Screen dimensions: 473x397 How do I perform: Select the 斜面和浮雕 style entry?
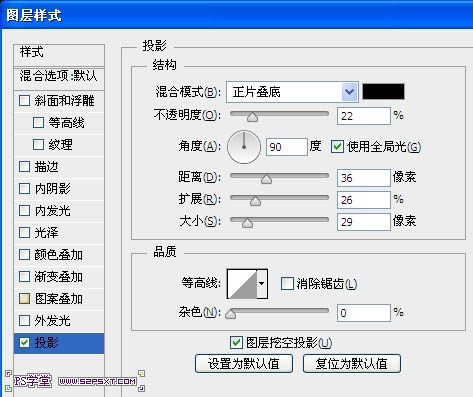59,100
